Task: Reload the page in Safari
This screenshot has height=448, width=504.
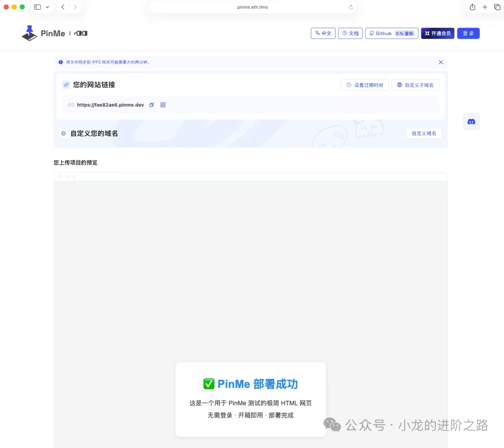Action: coord(351,7)
